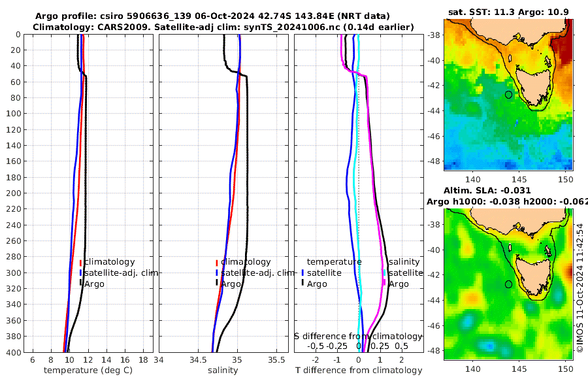Click the "temperature (deg C)" axis label
Image resolution: width=588 pixels, height=379 pixels.
coord(88,371)
